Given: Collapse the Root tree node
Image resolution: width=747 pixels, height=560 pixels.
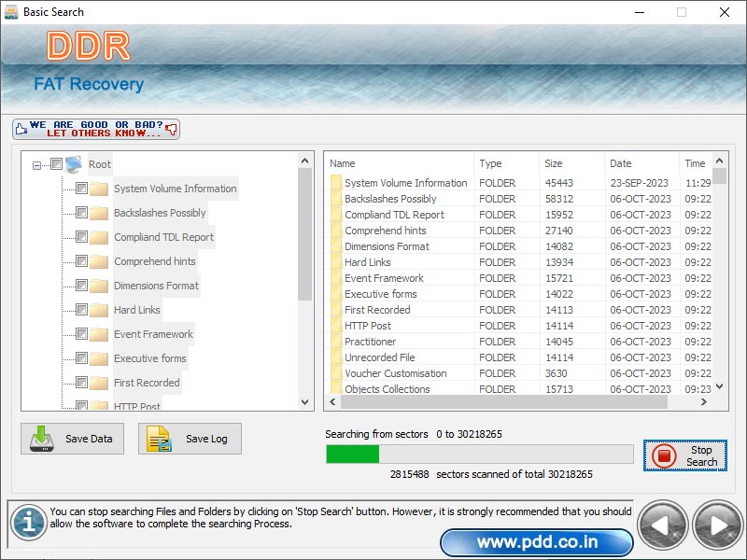Looking at the screenshot, I should [35, 163].
